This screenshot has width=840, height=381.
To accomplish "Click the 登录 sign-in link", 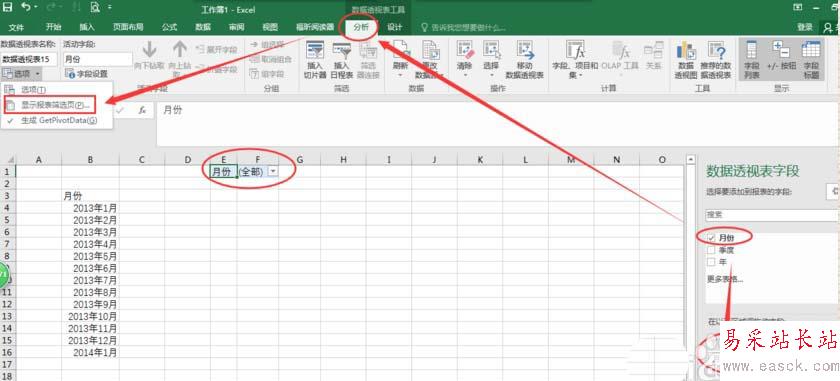I will [x=805, y=27].
